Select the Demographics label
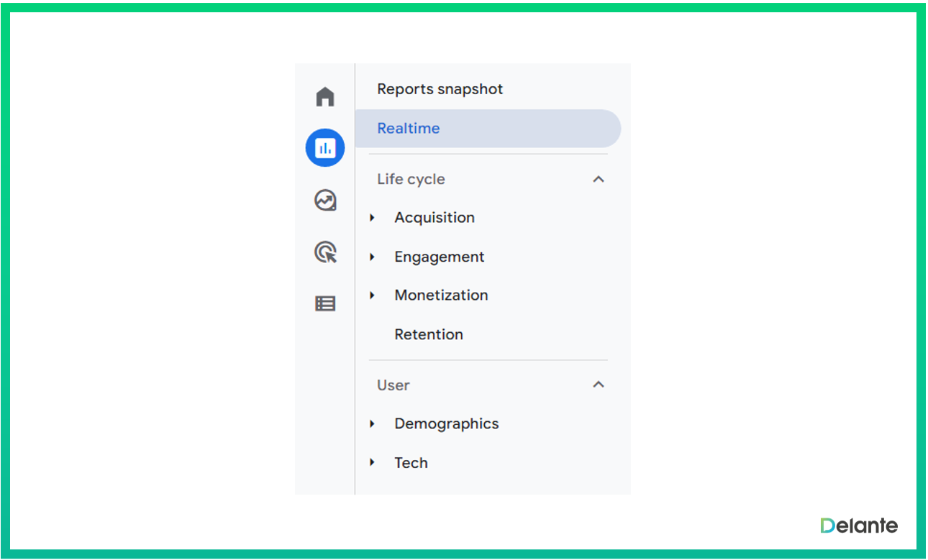Screen dimensions: 928x560 click(447, 424)
